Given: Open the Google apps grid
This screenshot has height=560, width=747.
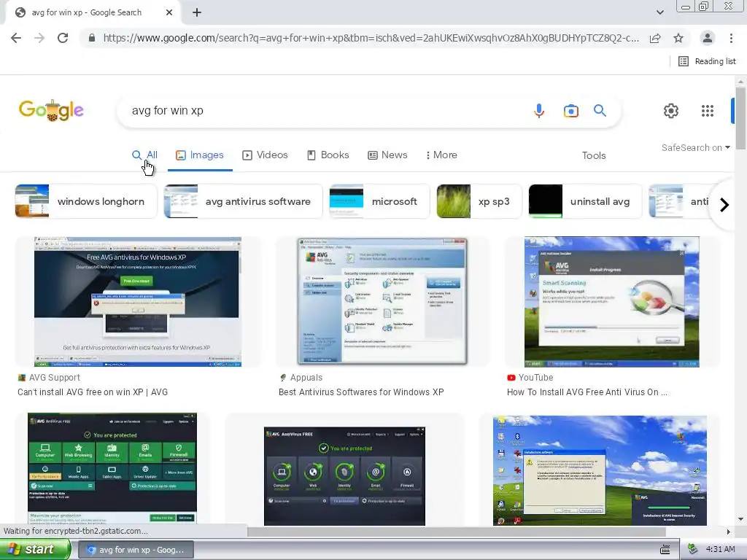Looking at the screenshot, I should [x=708, y=111].
